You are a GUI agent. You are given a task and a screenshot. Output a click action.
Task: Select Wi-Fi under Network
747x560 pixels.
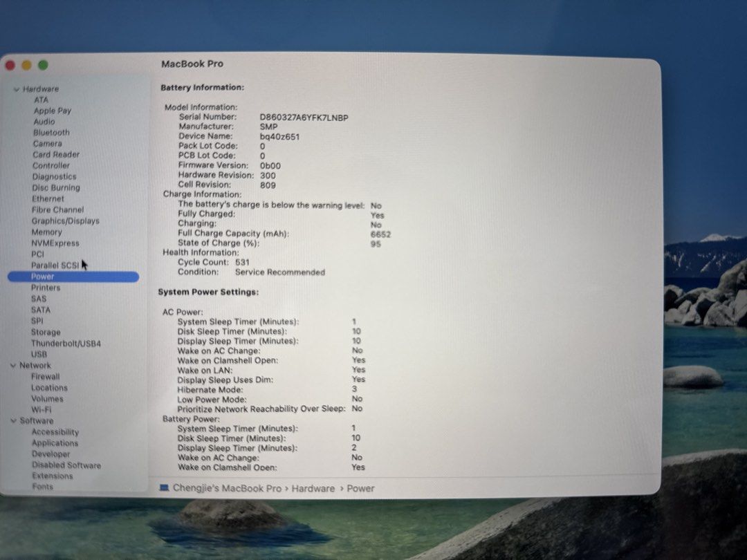[x=41, y=410]
